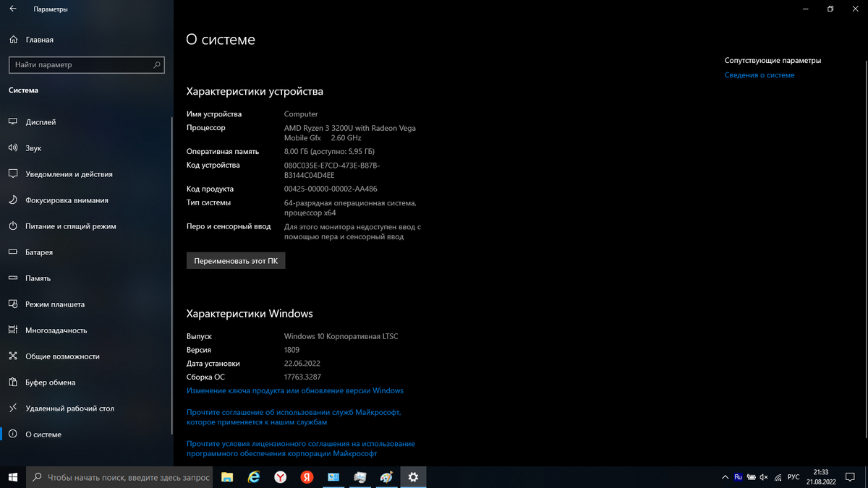
Task: Switch input language via РУС indicator
Action: (793, 477)
